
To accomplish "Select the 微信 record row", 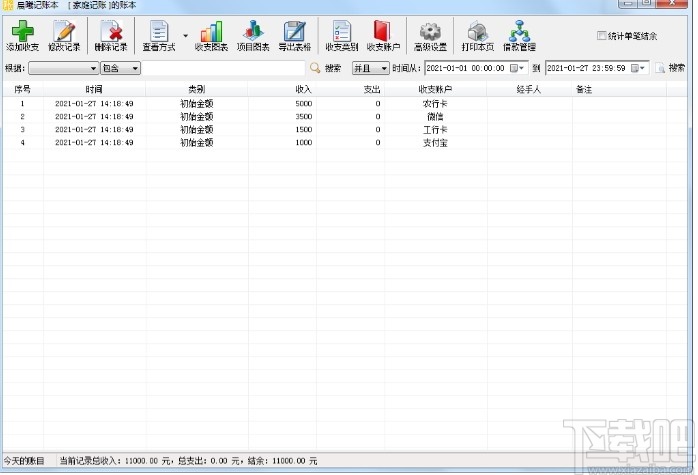I will [345, 117].
